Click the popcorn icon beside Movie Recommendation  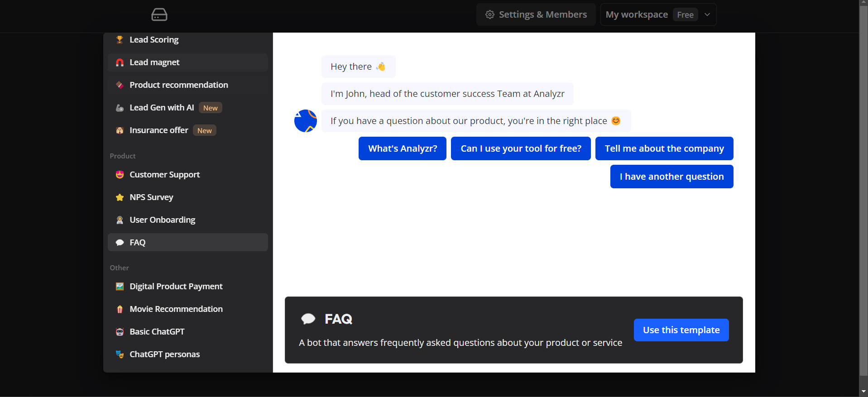point(120,309)
